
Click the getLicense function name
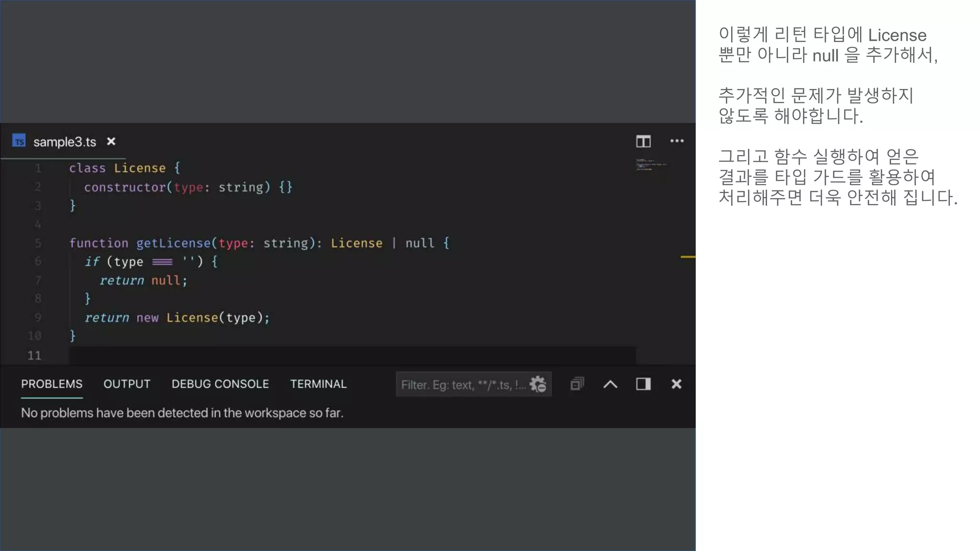(173, 243)
